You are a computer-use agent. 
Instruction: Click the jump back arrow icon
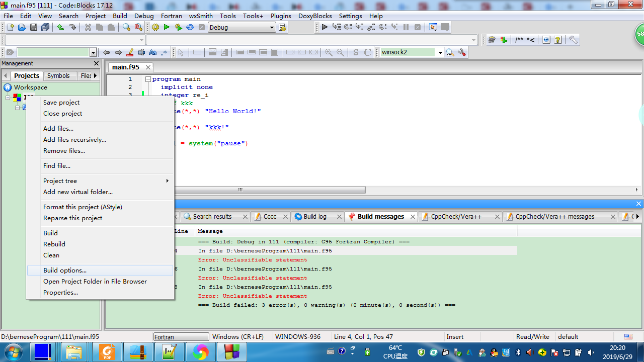(x=106, y=52)
